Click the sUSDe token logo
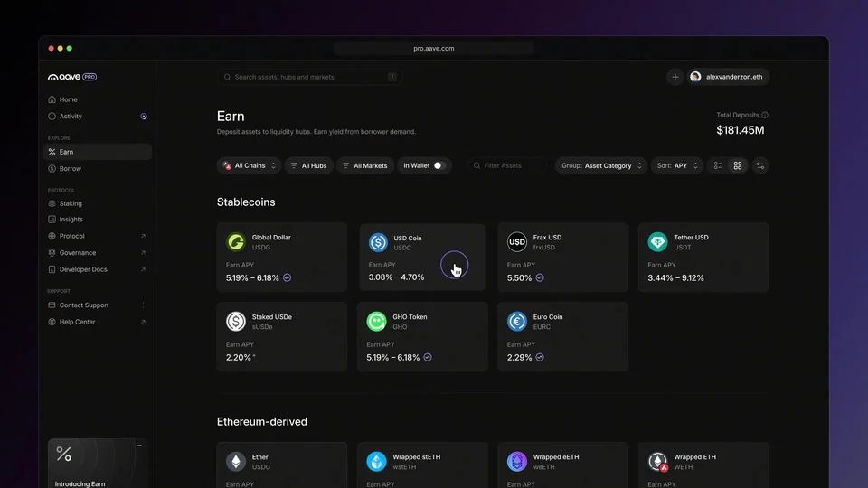Screen dimensions: 868x488 coord(236,322)
